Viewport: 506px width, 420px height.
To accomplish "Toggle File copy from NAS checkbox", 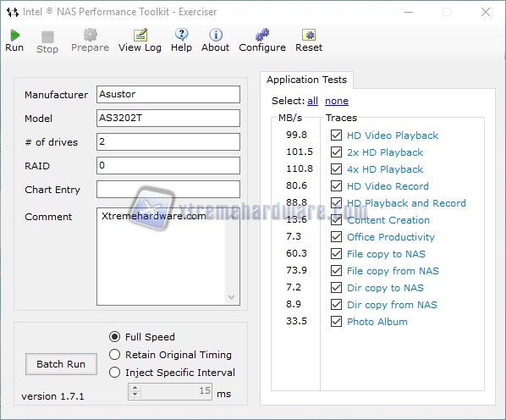I will 336,270.
